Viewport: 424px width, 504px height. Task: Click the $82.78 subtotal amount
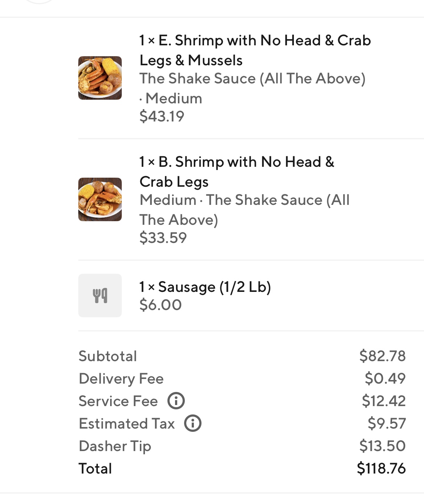click(x=382, y=356)
